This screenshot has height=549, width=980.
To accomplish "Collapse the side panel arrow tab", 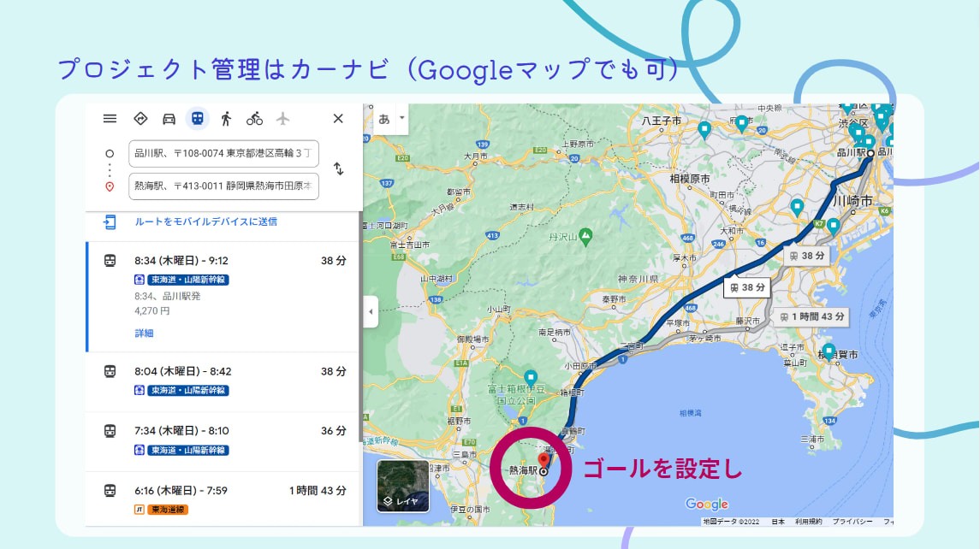I will (x=371, y=311).
